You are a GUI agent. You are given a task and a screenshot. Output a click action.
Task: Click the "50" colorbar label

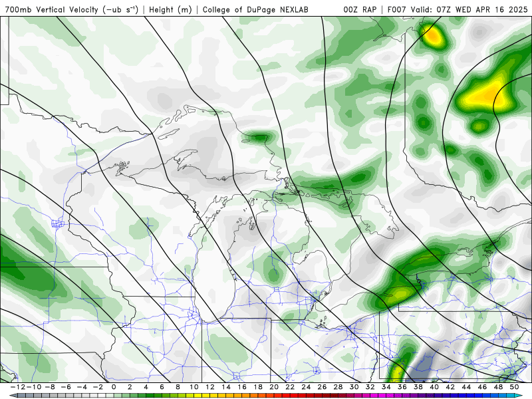point(514,387)
